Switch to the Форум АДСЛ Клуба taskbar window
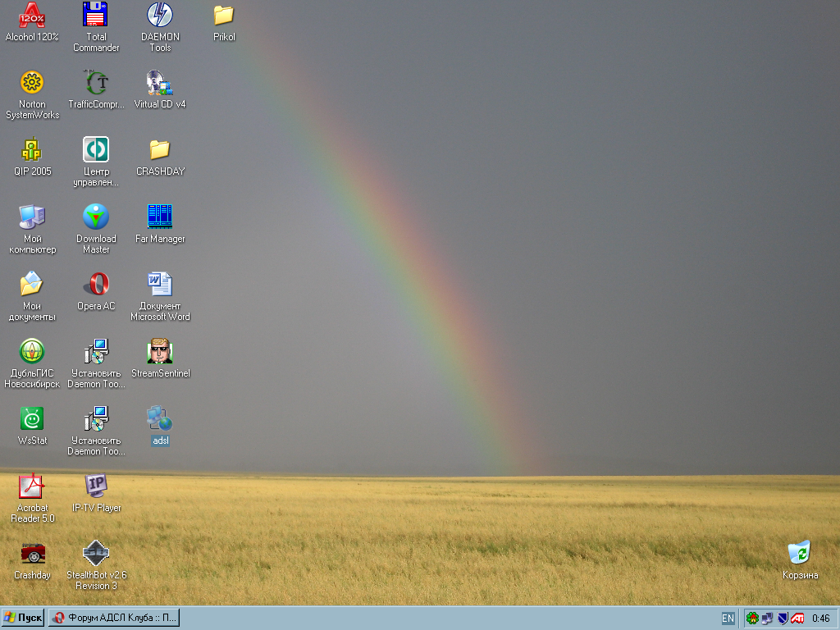 coord(113,618)
